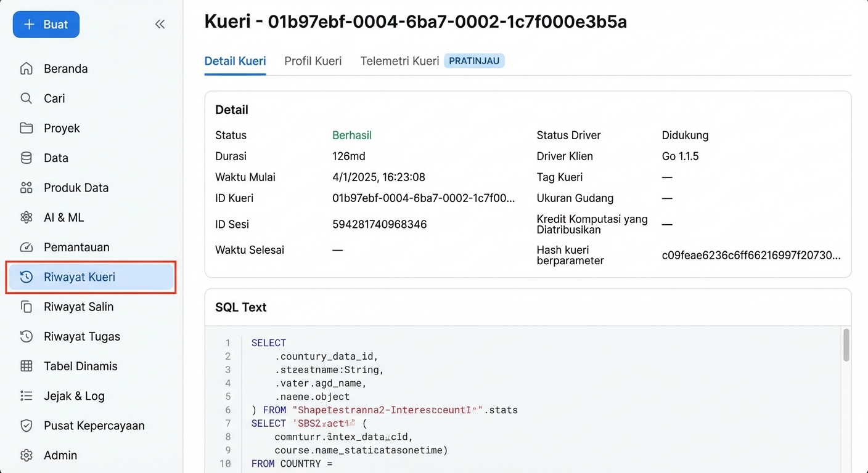Screen dimensions: 868x473
Task: Open the Telemetri Kueri tab
Action: 401,60
